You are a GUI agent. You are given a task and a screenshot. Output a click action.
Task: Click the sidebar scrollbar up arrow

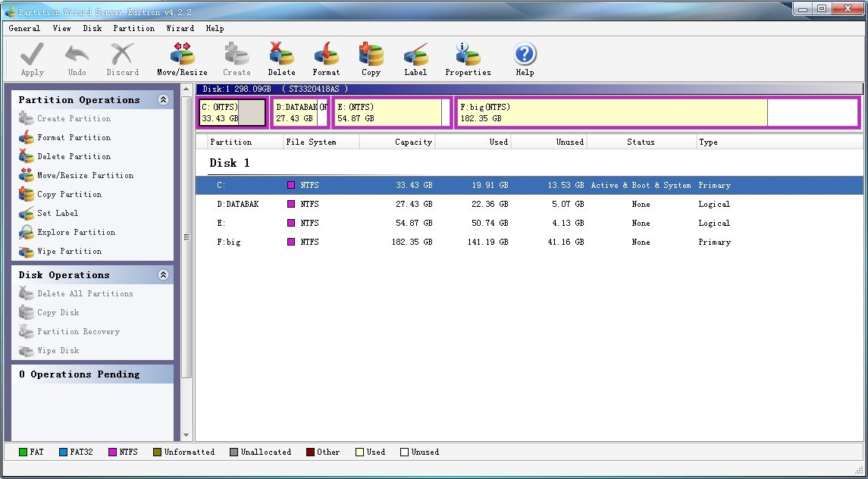tap(186, 89)
